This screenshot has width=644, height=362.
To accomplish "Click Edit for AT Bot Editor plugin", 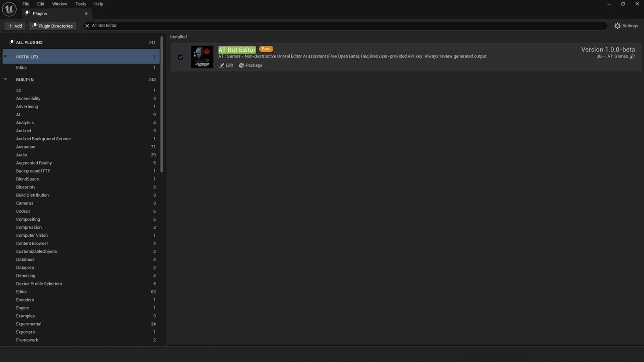I will (x=226, y=65).
